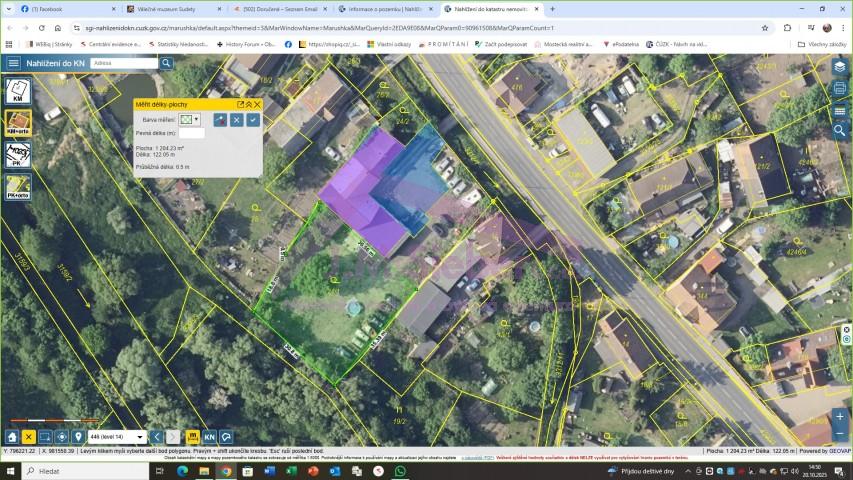Viewport: 853px width, 480px height.
Task: Click the KN info button in bottom toolbar
Action: (210, 437)
